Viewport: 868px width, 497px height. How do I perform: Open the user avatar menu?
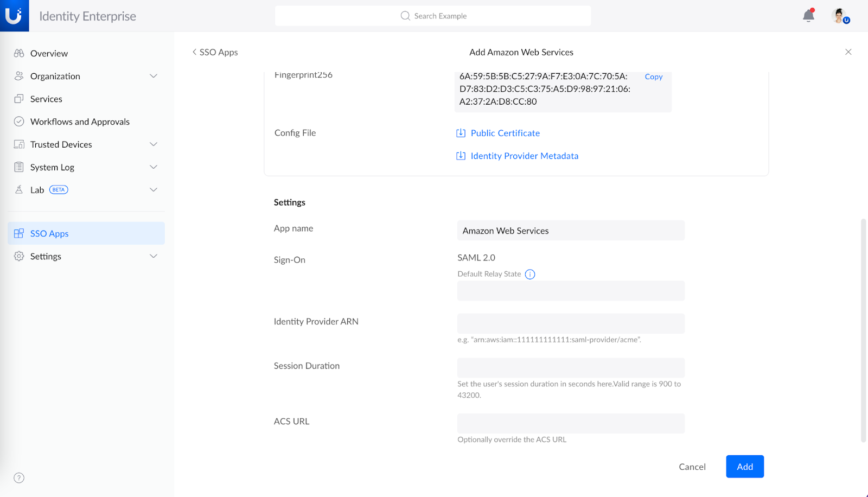click(840, 16)
